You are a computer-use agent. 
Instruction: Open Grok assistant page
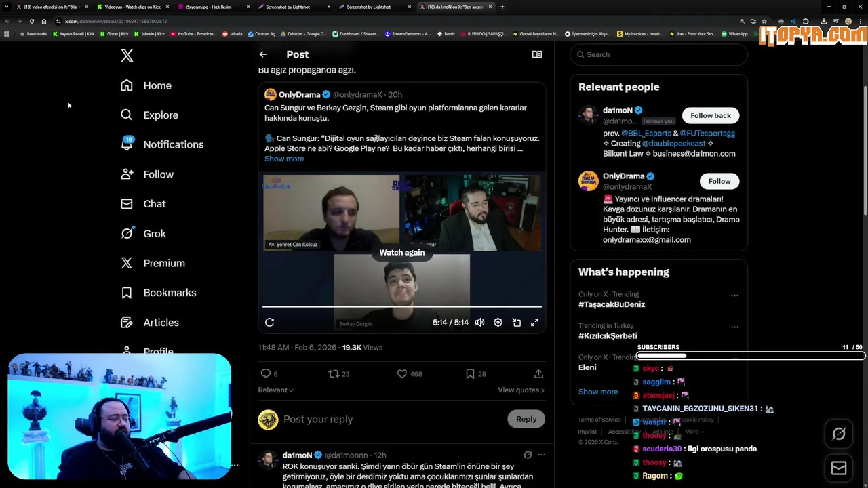click(142, 233)
